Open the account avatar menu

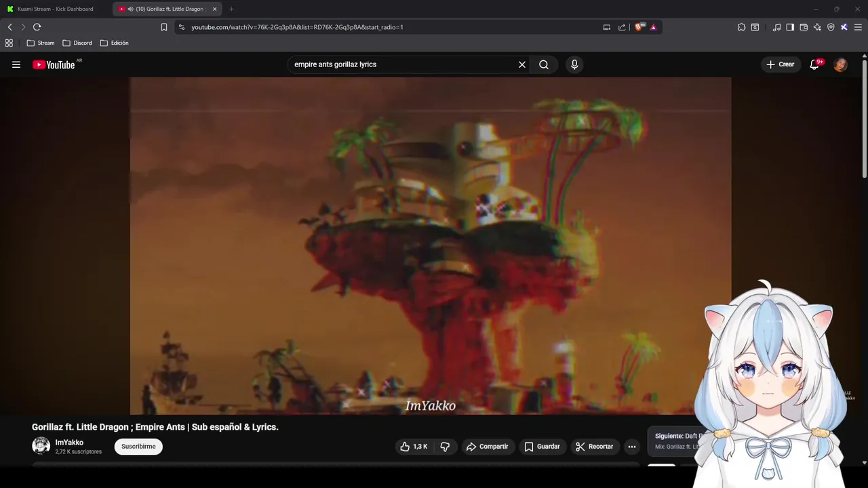click(x=840, y=64)
